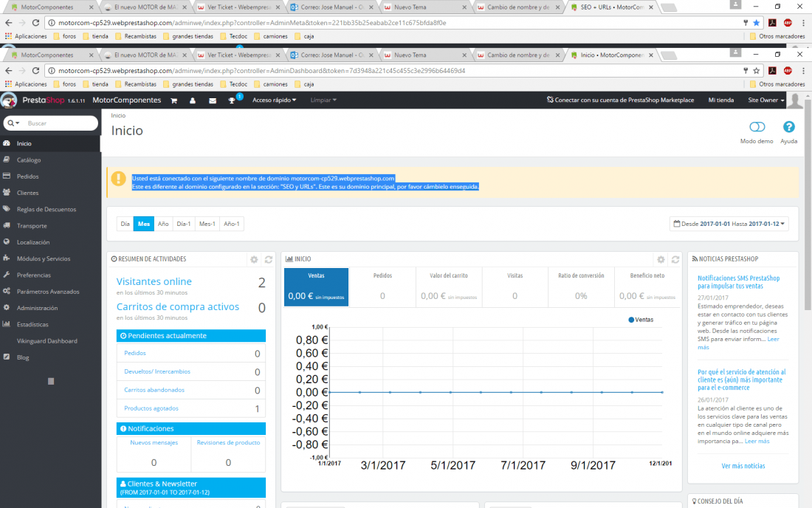This screenshot has height=508, width=812.
Task: Click the Buscar search field
Action: coord(61,123)
